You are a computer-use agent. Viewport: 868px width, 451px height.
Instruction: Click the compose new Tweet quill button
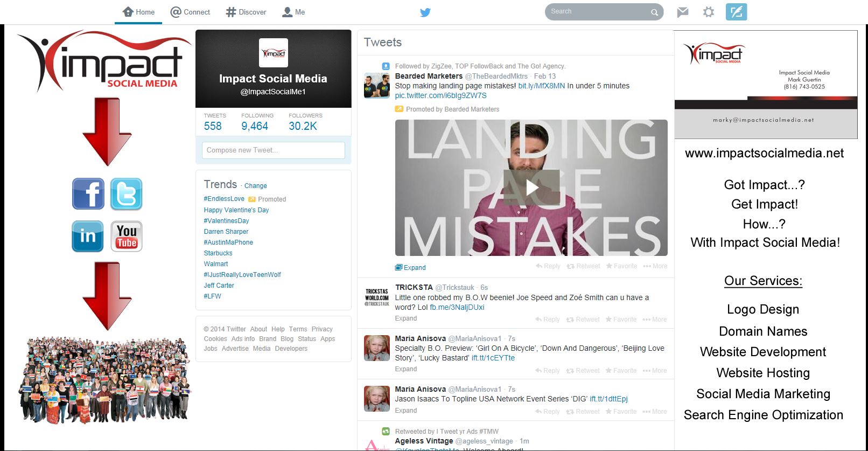point(736,12)
